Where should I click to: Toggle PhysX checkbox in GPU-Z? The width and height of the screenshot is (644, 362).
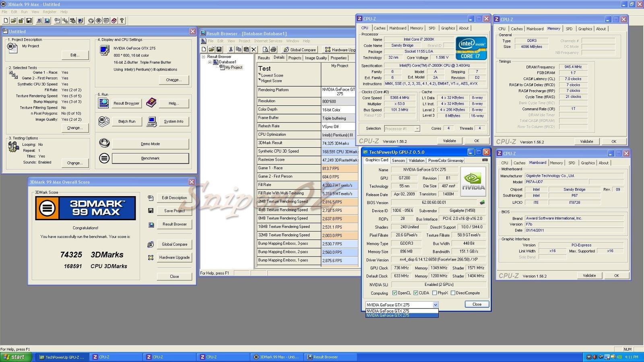[434, 293]
